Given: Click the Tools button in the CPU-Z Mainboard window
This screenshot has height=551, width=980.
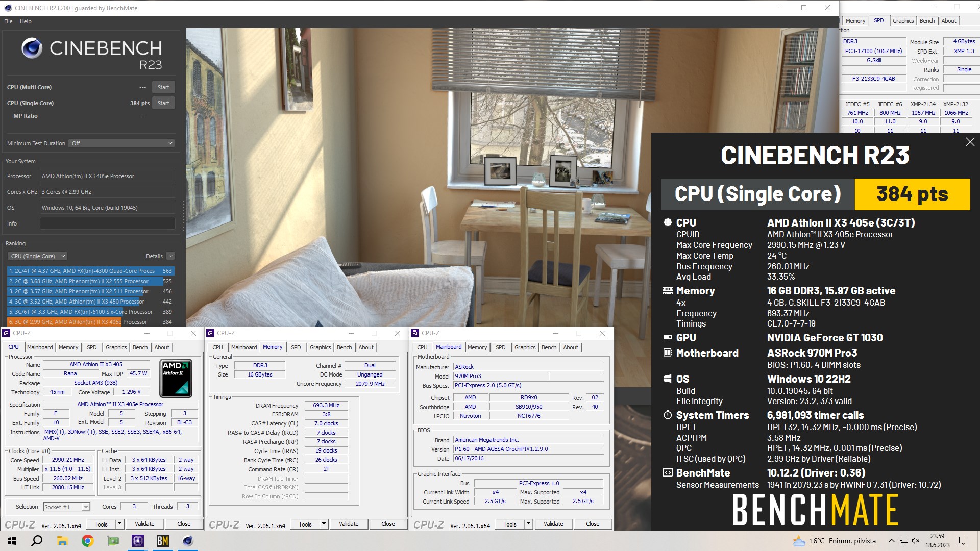Looking at the screenshot, I should [510, 524].
